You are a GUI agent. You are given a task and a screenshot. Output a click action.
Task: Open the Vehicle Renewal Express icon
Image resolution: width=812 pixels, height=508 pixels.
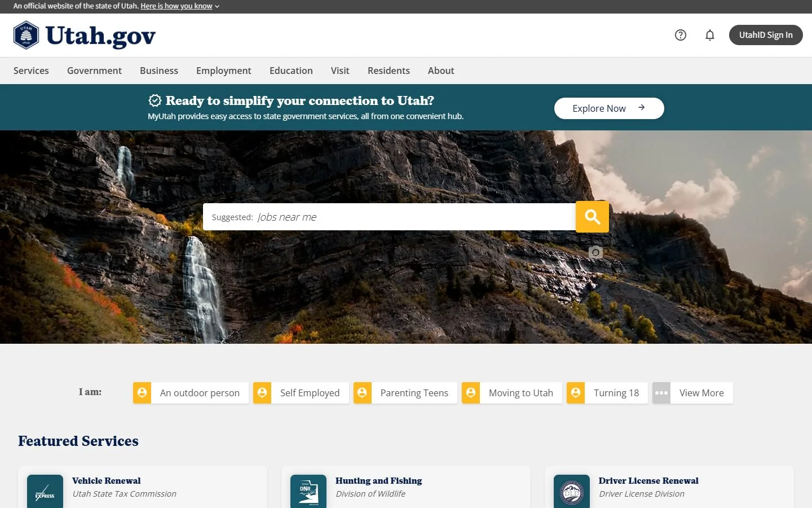click(x=45, y=492)
